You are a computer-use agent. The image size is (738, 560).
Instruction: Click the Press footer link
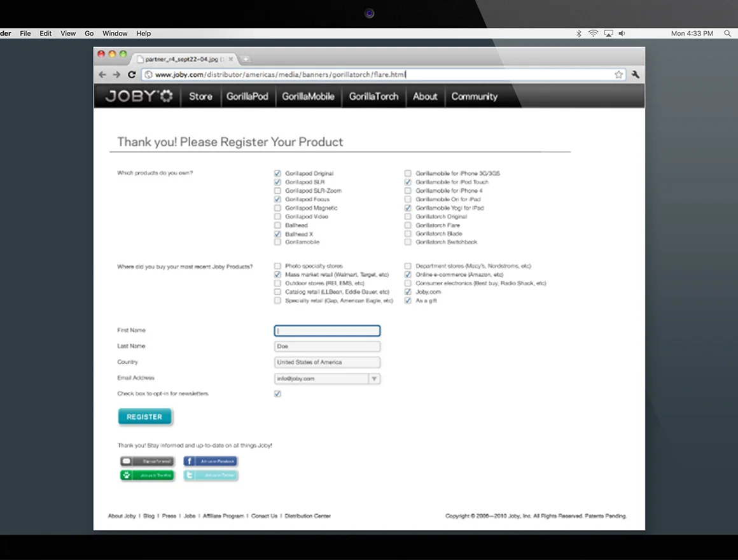point(169,515)
